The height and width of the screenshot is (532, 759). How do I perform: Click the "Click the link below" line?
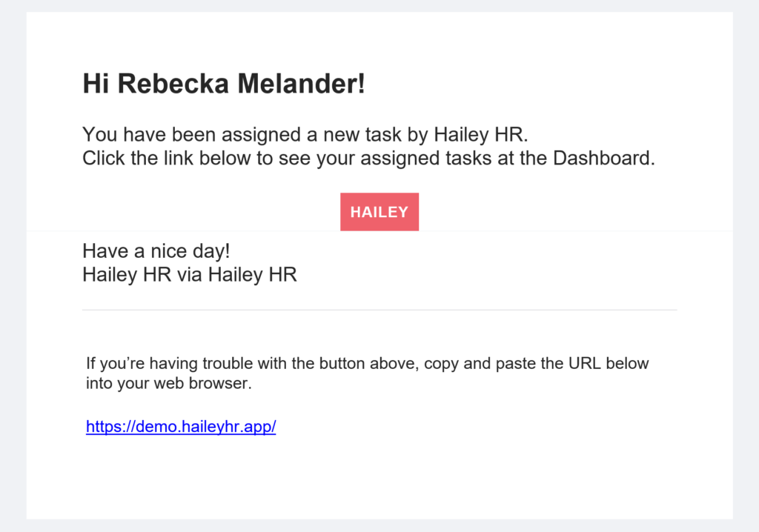click(x=368, y=159)
